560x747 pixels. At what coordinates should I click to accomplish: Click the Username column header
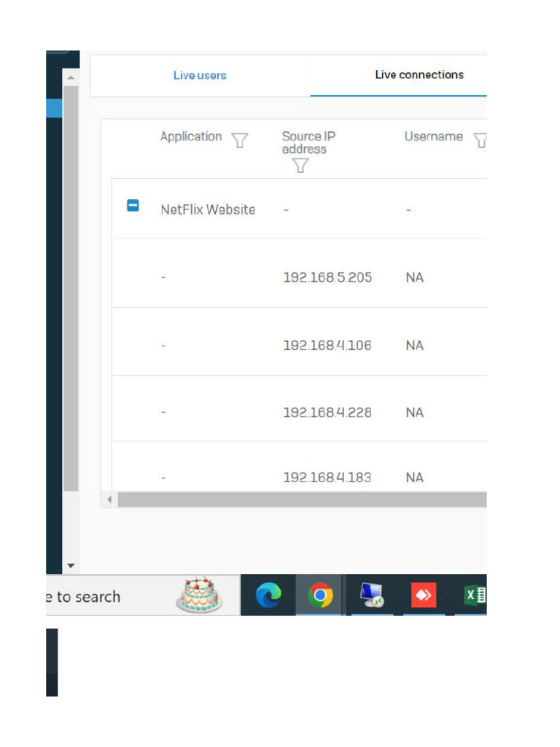click(433, 136)
